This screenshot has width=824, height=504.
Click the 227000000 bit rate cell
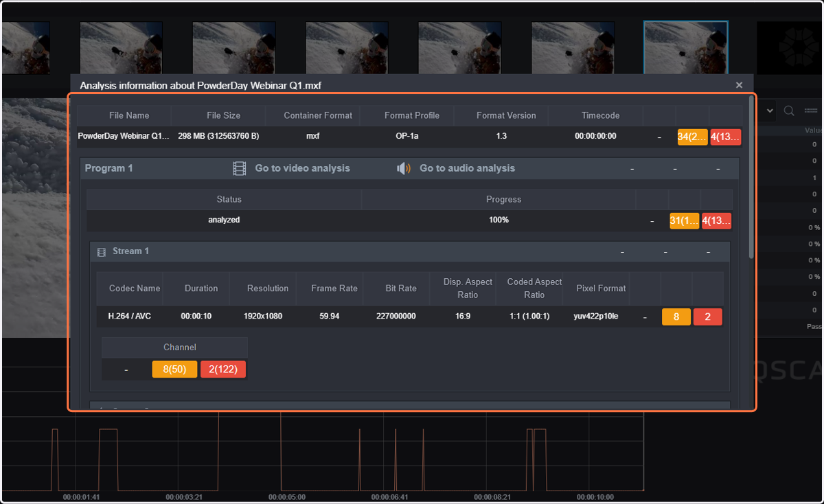point(396,317)
